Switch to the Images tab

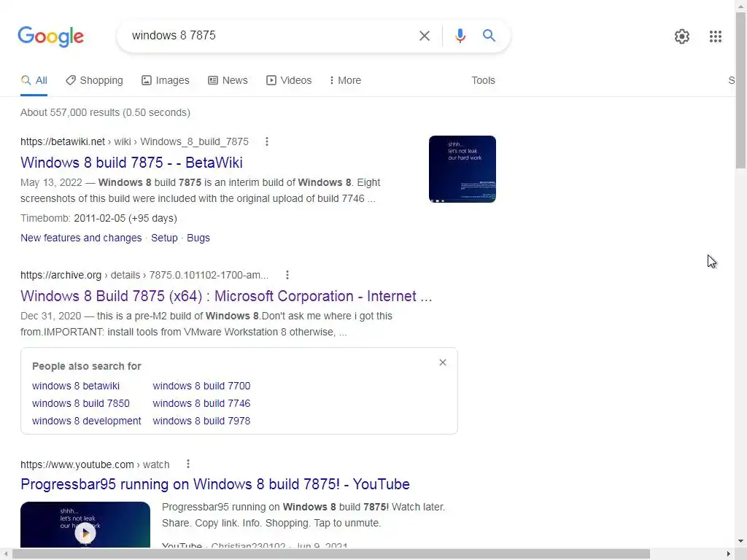pyautogui.click(x=166, y=80)
